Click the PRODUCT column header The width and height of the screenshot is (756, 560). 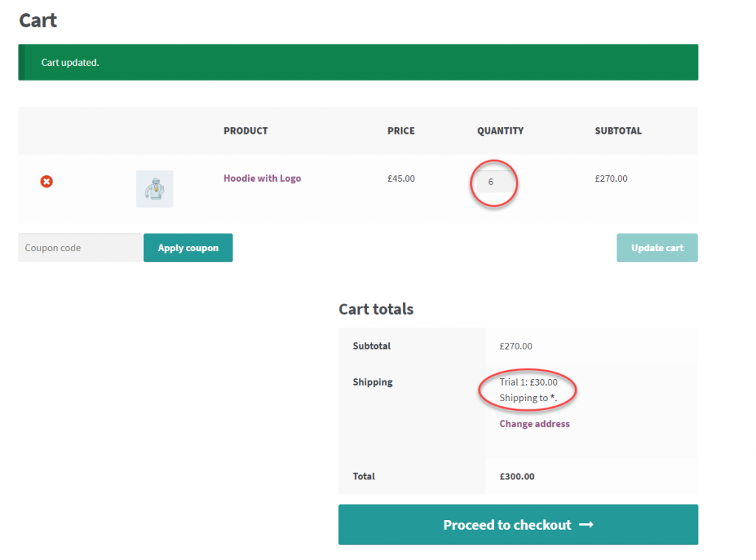pos(246,132)
